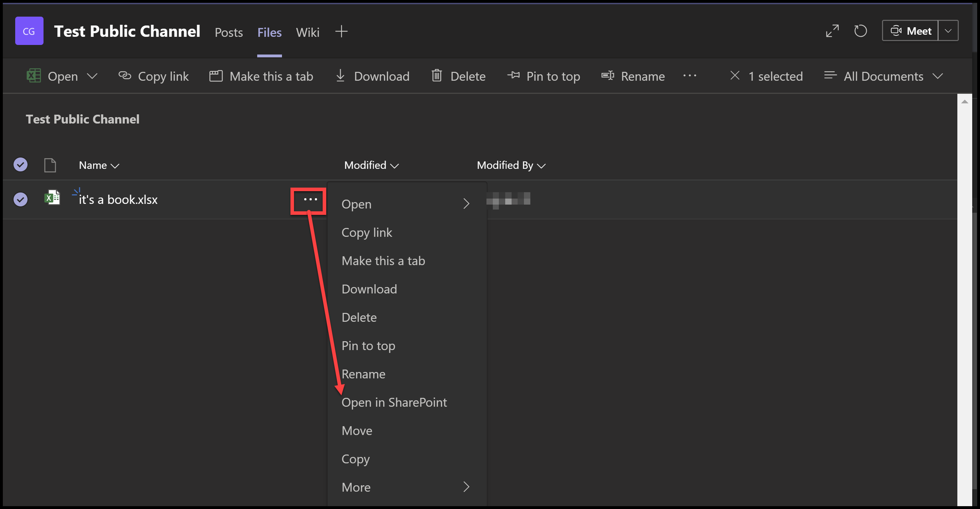This screenshot has width=980, height=509.
Task: Expand the tab with the diagonal arrows icon
Action: [832, 31]
